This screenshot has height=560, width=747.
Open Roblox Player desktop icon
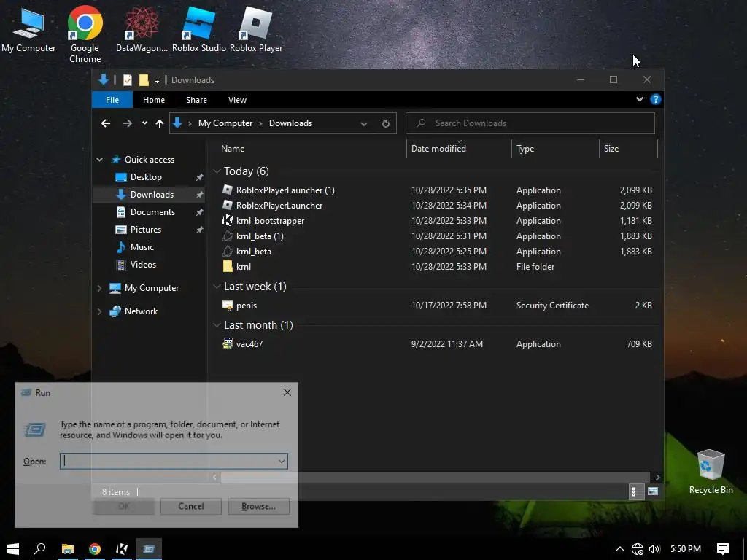coord(256,29)
